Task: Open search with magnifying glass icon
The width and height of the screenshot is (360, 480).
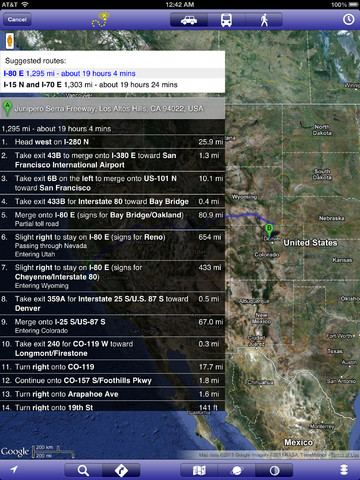Action: pos(83,470)
